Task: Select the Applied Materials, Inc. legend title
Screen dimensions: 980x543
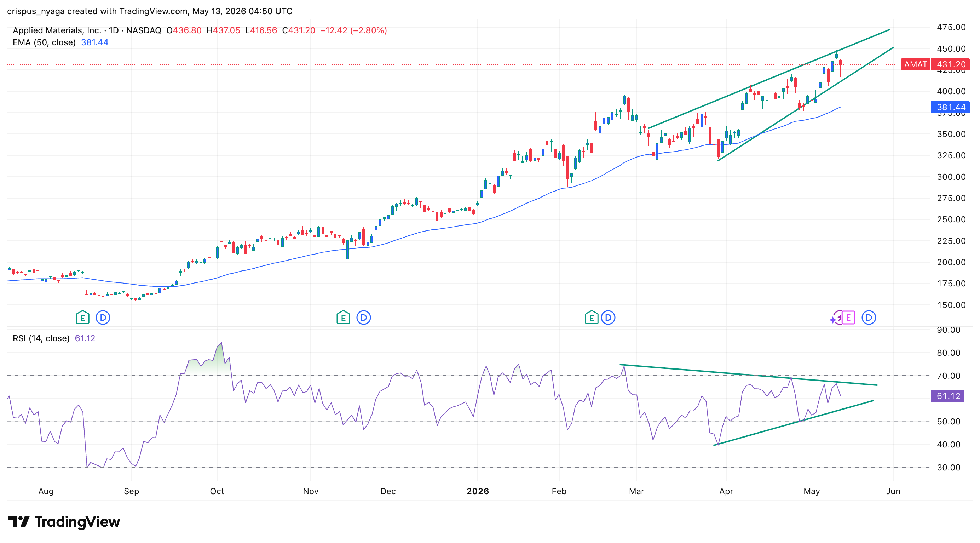Action: (x=57, y=30)
